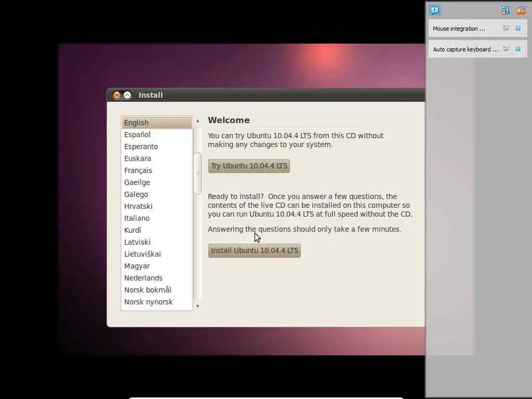532x399 pixels.
Task: Select English in the language list
Action: pos(157,123)
